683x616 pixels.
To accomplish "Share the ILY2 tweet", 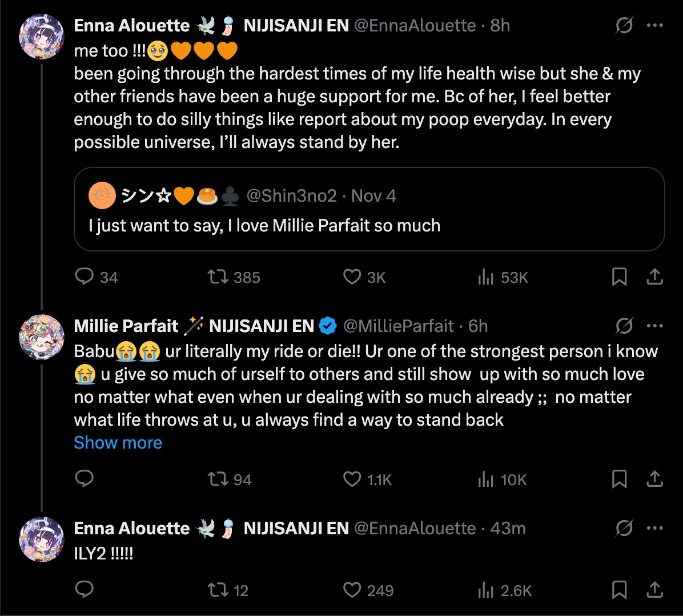I will pyautogui.click(x=654, y=590).
